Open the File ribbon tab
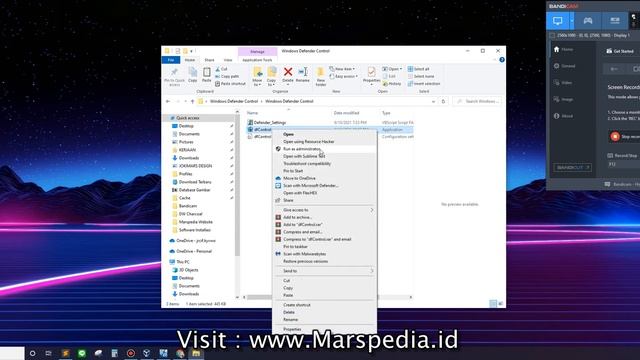Screen dimensions: 640x360 point(171,60)
